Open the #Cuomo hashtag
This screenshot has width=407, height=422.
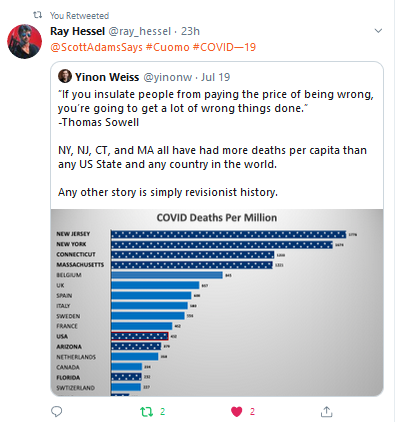167,47
